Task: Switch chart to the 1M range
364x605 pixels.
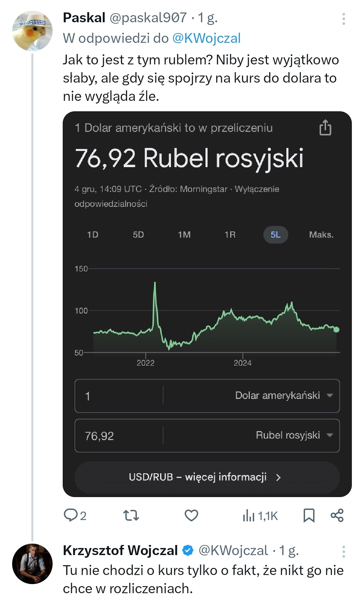Action: (184, 235)
